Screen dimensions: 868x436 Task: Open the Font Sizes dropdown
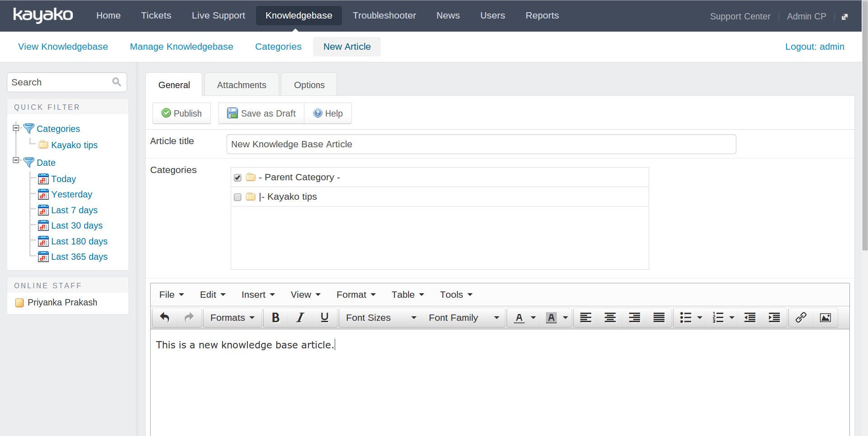click(x=380, y=318)
